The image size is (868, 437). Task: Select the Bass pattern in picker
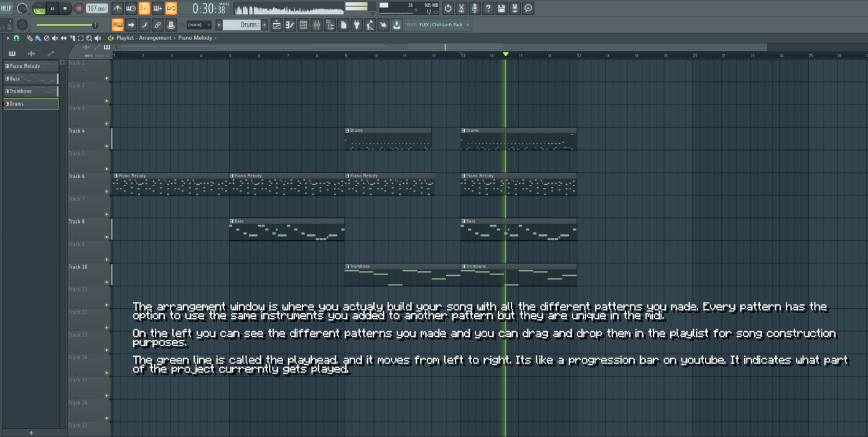tap(31, 79)
